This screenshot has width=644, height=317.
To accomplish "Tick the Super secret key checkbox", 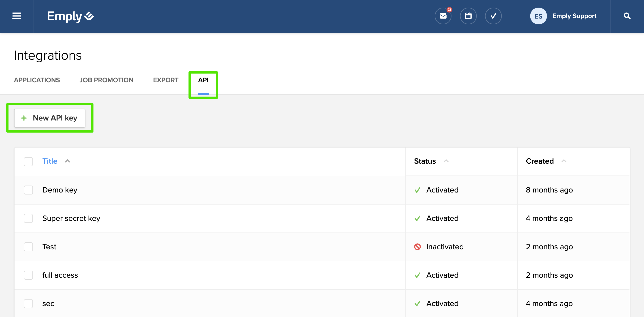I will (x=28, y=218).
